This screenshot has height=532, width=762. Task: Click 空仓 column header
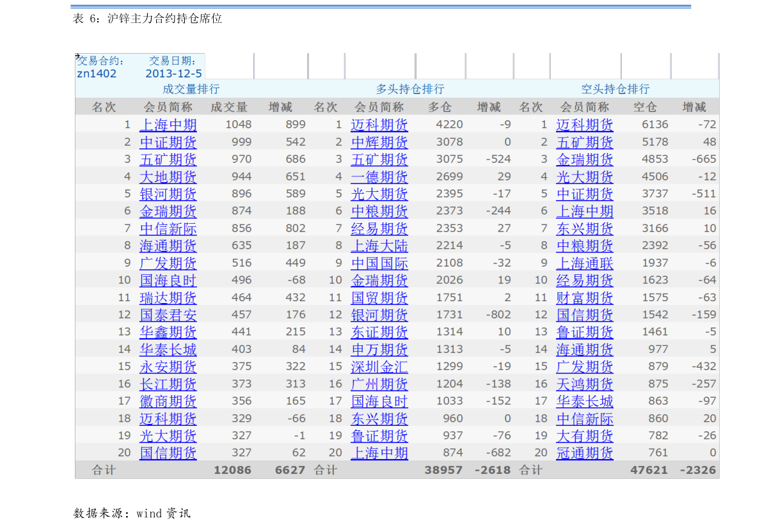click(x=645, y=107)
